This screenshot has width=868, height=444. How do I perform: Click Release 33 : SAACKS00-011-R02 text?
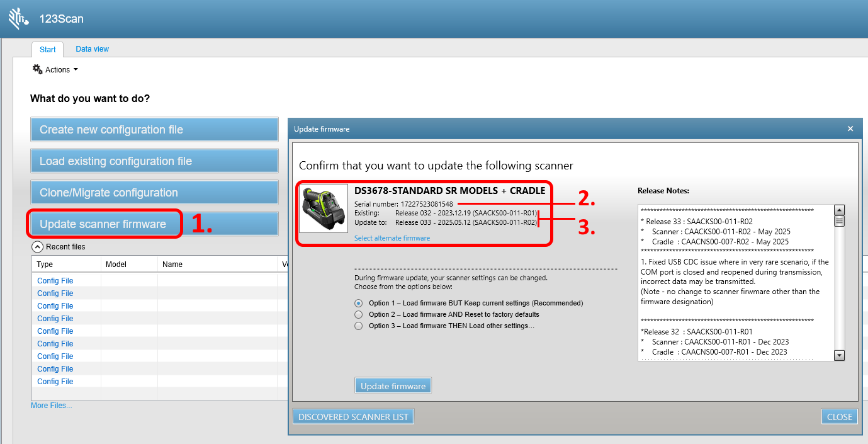tap(696, 221)
